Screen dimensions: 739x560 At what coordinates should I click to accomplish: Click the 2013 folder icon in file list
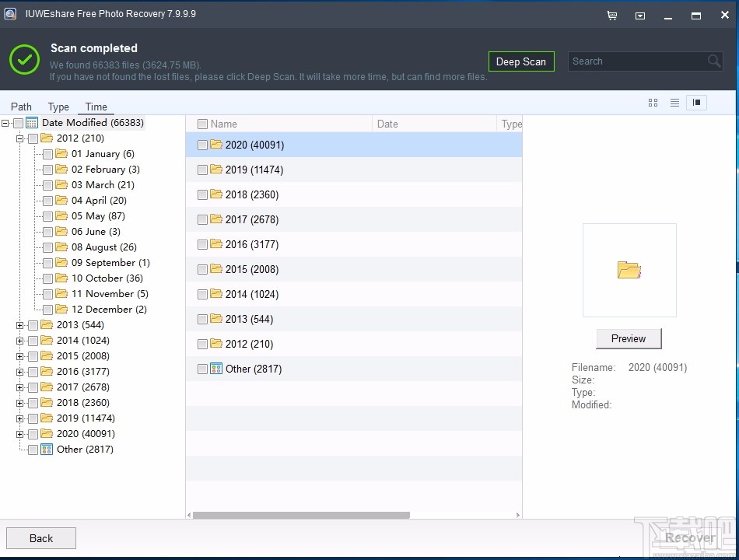216,319
